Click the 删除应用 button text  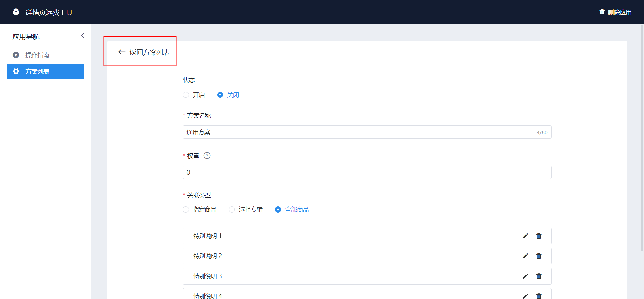(620, 12)
